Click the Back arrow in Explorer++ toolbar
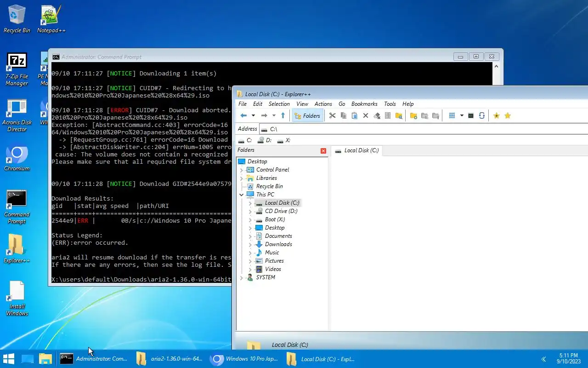This screenshot has width=588, height=368. point(243,115)
